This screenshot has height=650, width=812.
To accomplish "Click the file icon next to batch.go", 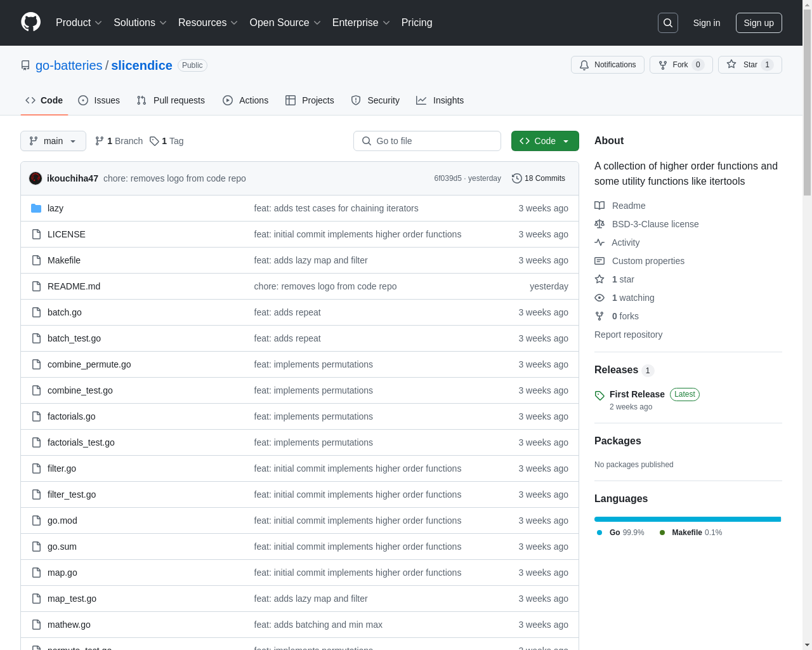I will (x=36, y=312).
